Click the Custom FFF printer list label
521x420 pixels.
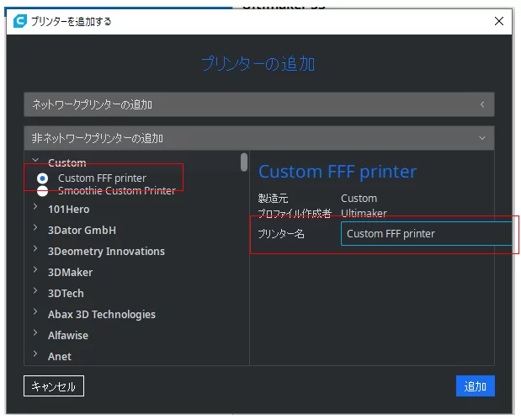pyautogui.click(x=102, y=178)
